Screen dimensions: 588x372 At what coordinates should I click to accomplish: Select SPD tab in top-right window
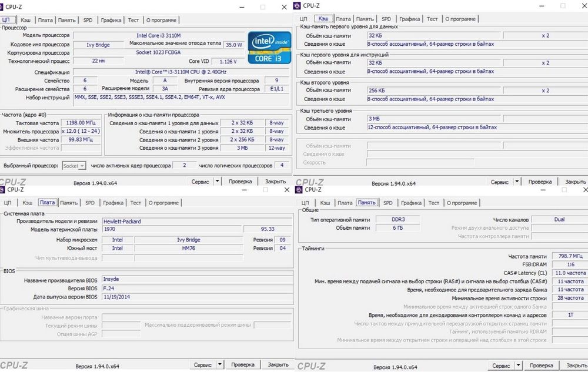point(386,19)
